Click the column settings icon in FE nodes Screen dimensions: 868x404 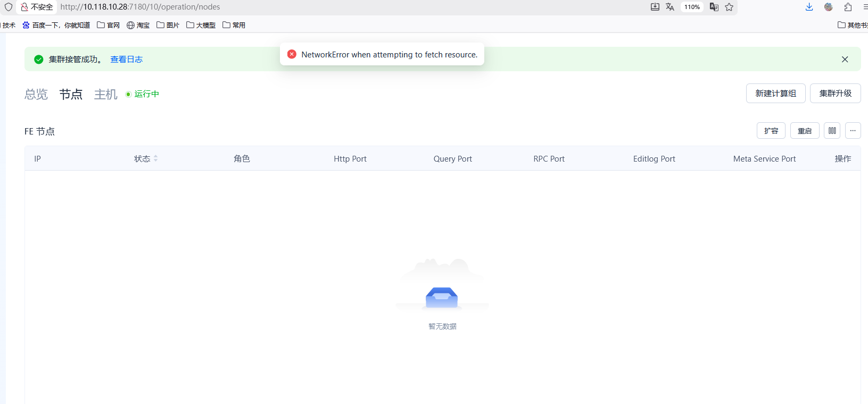click(x=832, y=131)
